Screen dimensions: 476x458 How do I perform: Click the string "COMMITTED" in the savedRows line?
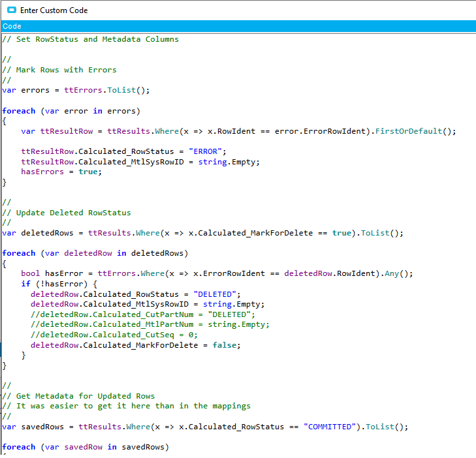click(330, 427)
